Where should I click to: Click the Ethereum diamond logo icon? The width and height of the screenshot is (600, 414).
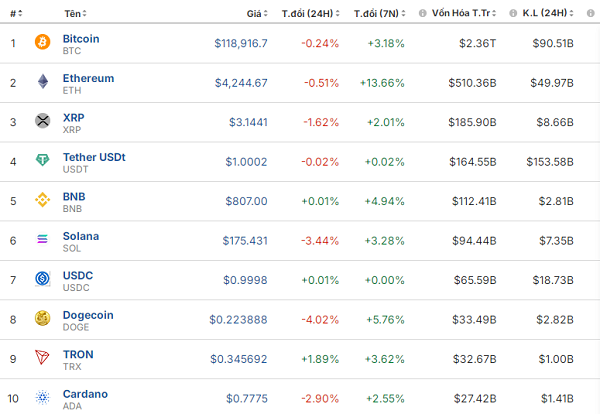click(43, 81)
